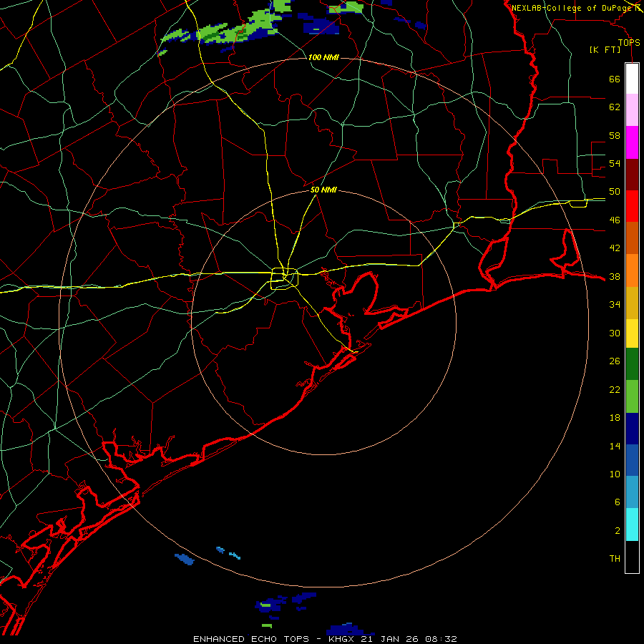The width and height of the screenshot is (644, 644).
Task: Select the cyan legend swatch
Action: tap(632, 525)
